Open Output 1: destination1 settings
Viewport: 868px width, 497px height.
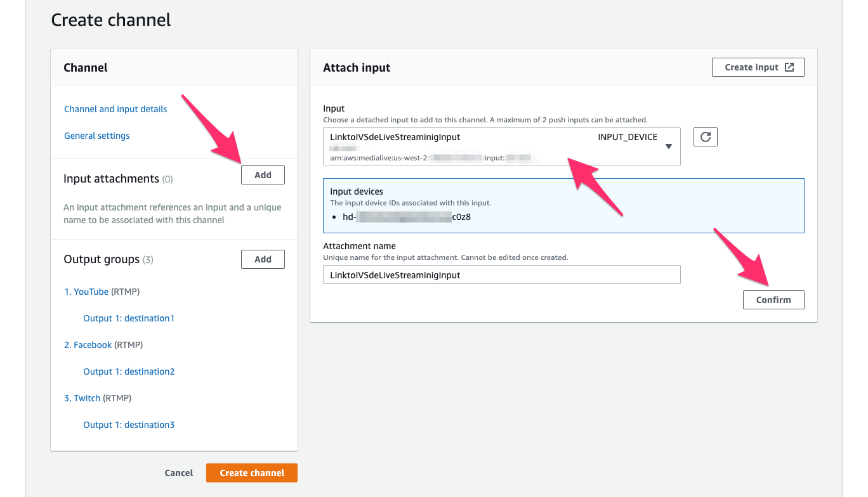[129, 318]
